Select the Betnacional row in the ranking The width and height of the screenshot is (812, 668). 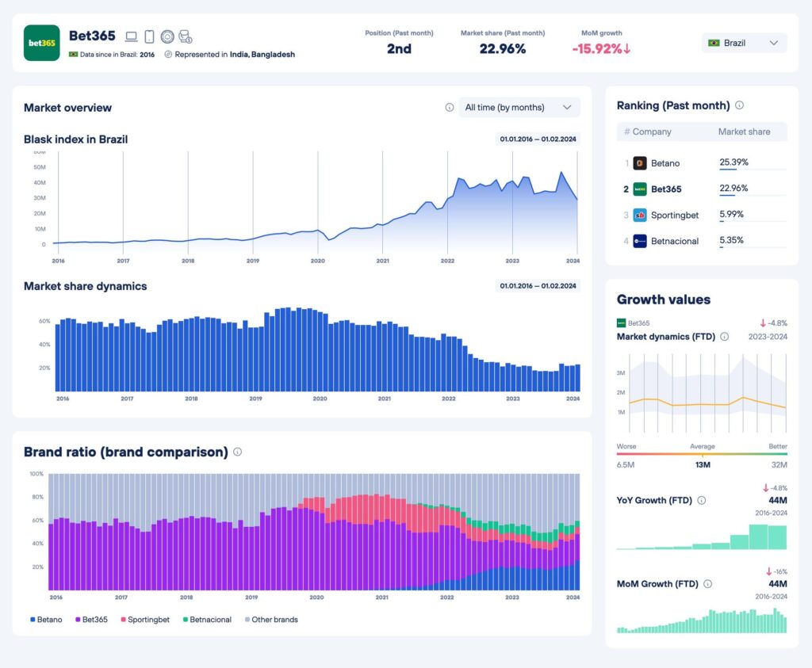(x=702, y=241)
